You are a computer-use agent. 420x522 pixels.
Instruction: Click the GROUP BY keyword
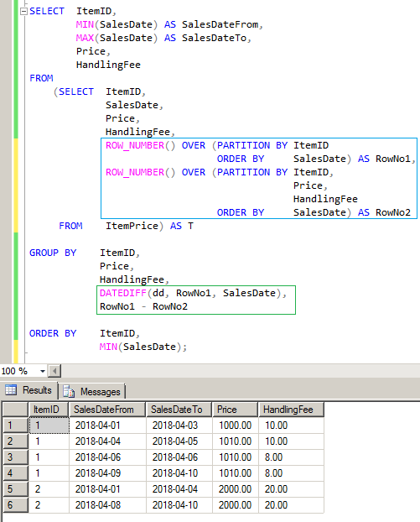(53, 253)
